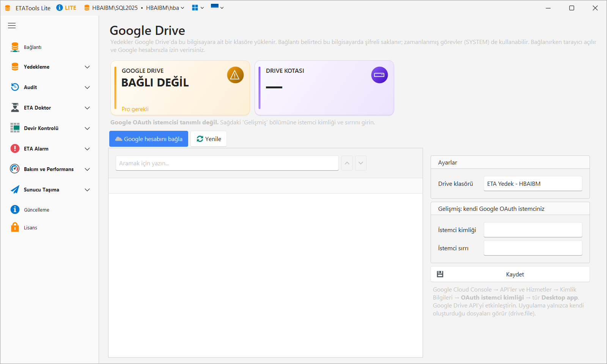Click the Kaydet button label
607x364 pixels.
point(515,274)
